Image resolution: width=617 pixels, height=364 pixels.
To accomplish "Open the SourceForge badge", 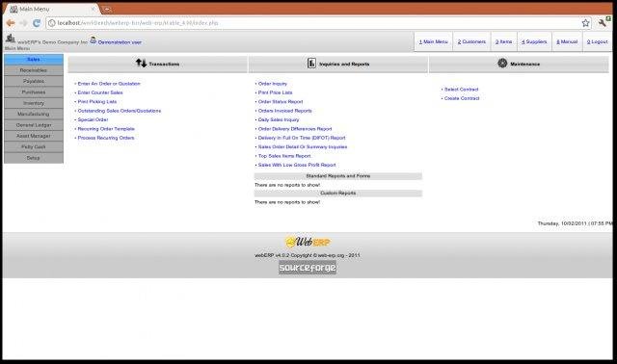I will 308,268.
